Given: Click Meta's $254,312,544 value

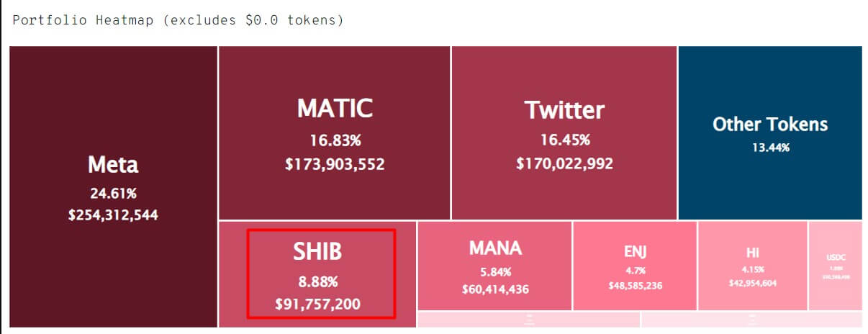Looking at the screenshot, I should (x=113, y=215).
